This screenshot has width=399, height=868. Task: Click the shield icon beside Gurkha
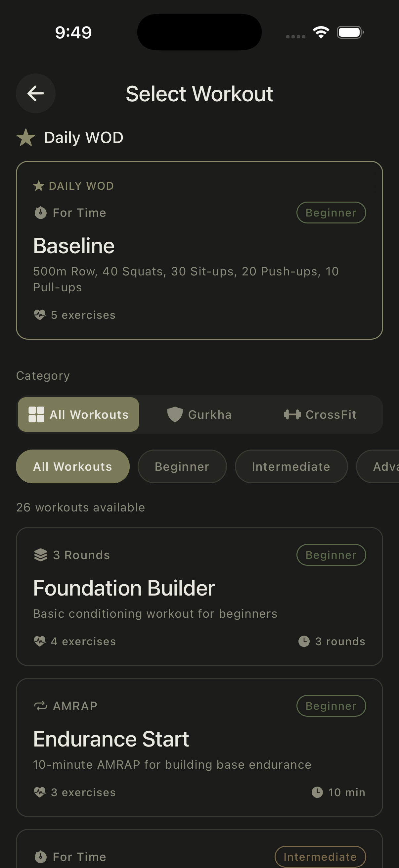coord(175,414)
